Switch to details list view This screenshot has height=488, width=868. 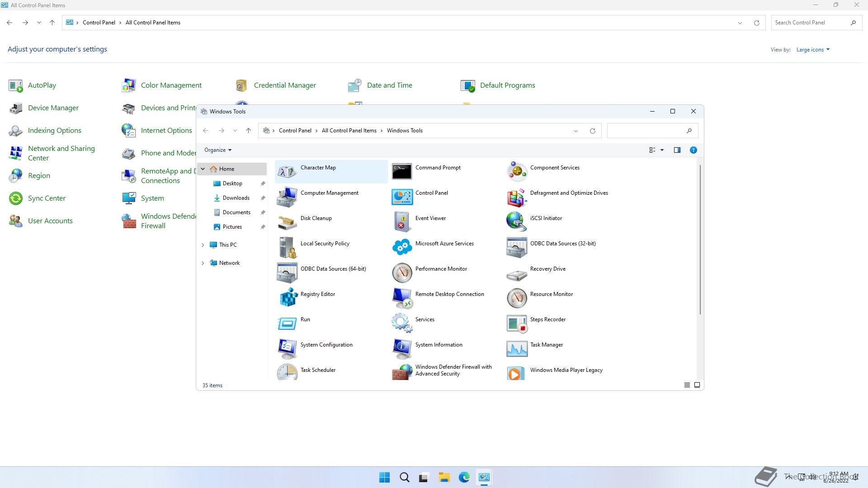click(687, 385)
